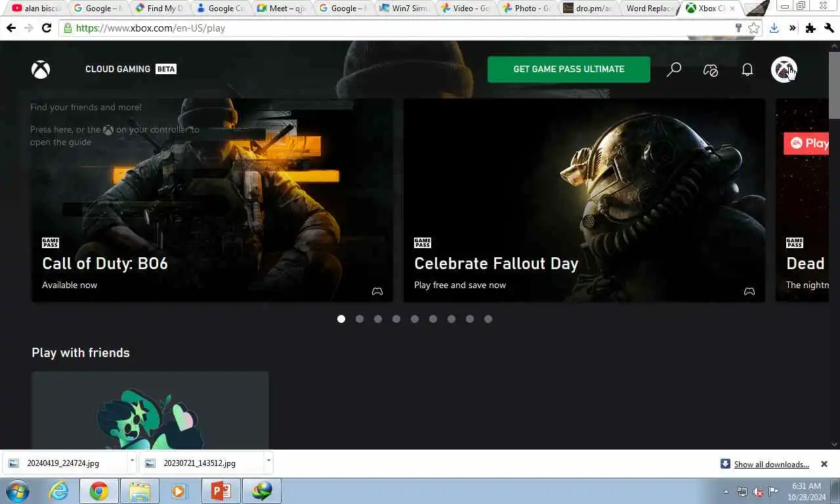This screenshot has width=840, height=504.
Task: Open the extensions puzzle icon
Action: pyautogui.click(x=810, y=28)
